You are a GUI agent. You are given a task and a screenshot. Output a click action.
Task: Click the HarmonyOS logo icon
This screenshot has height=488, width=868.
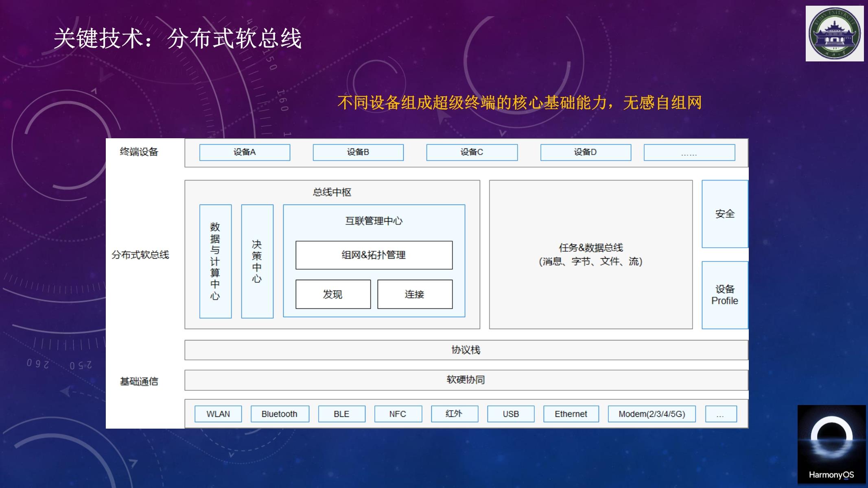pyautogui.click(x=831, y=446)
